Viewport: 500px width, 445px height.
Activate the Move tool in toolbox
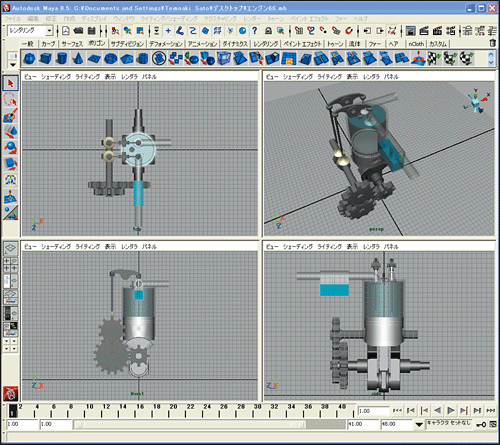(11, 132)
